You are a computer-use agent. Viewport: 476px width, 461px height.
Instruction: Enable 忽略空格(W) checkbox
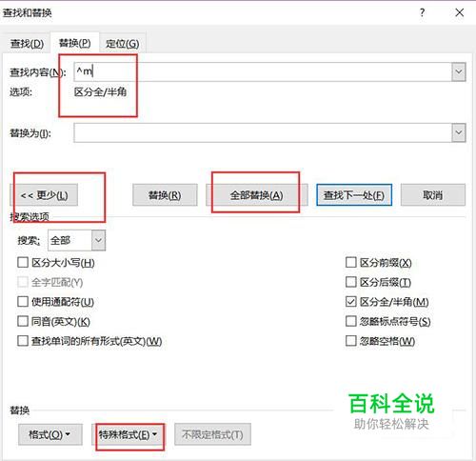click(x=350, y=341)
